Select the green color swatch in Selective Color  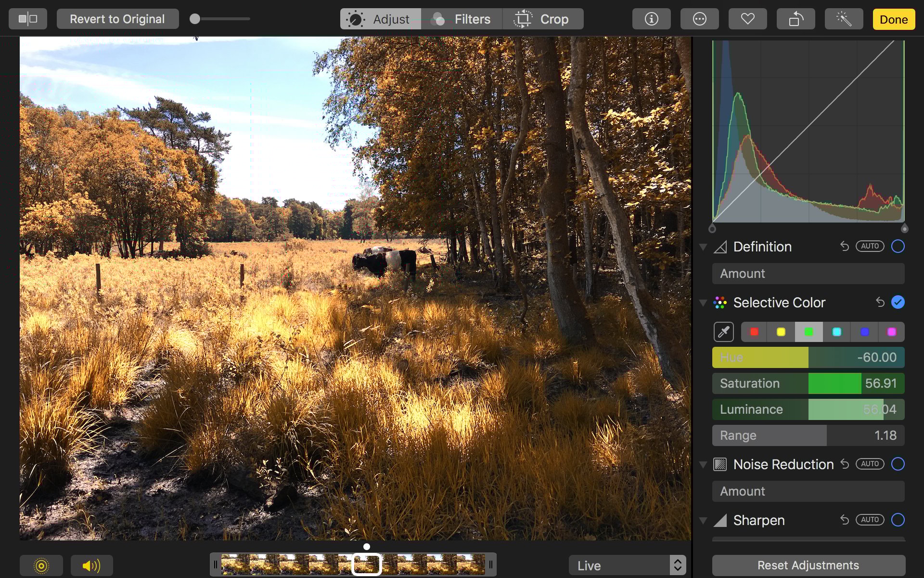coord(809,331)
